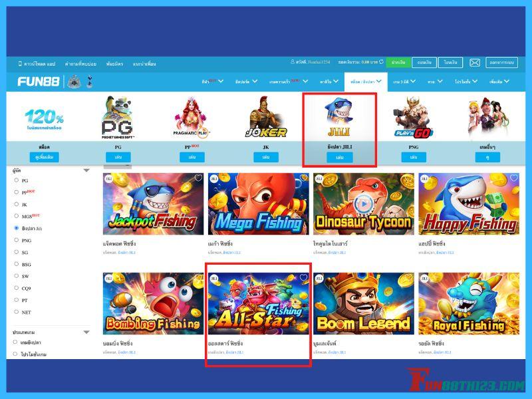Click the Pragmatic Play provider logo
Image resolution: width=532 pixels, height=399 pixels.
[x=192, y=117]
